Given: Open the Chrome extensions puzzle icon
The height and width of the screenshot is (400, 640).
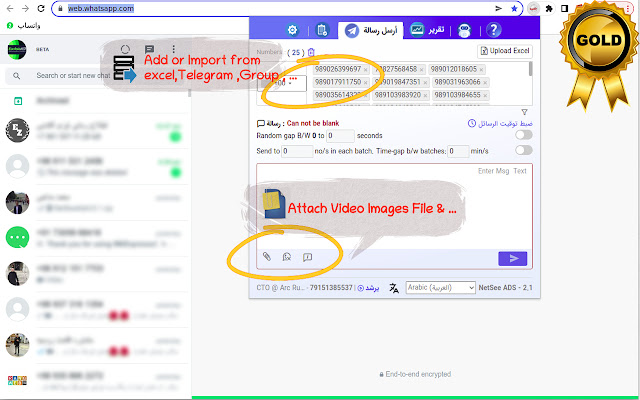Looking at the screenshot, I should (x=549, y=9).
